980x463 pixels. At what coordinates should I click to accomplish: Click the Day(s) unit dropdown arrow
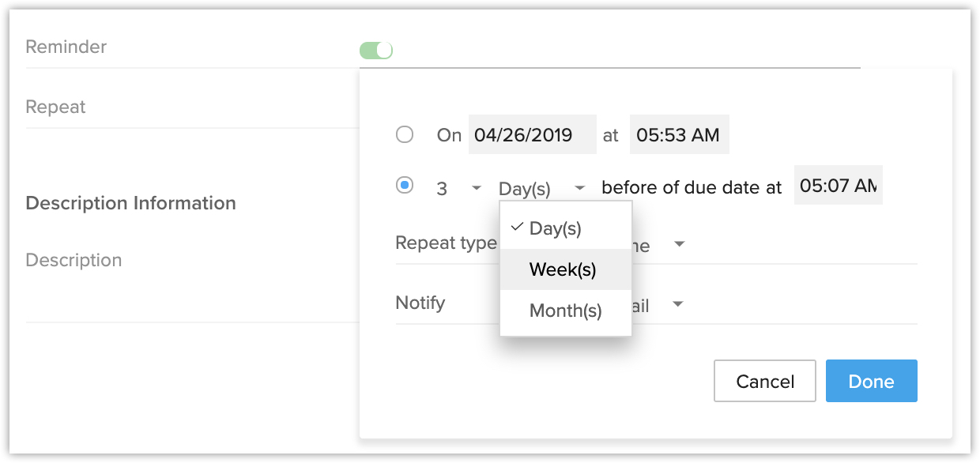(x=580, y=188)
